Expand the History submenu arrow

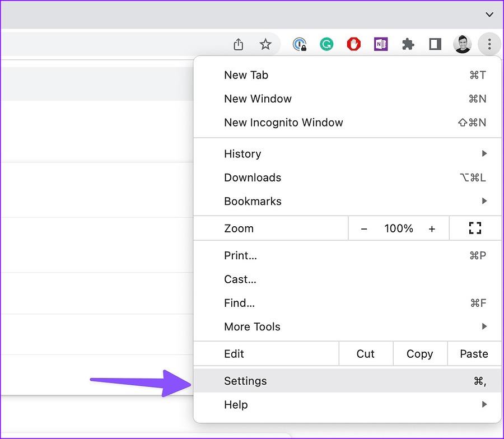485,153
